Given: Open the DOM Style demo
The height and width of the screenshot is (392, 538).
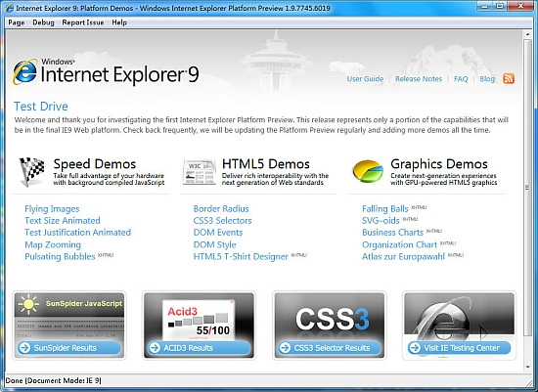Looking at the screenshot, I should click(215, 244).
